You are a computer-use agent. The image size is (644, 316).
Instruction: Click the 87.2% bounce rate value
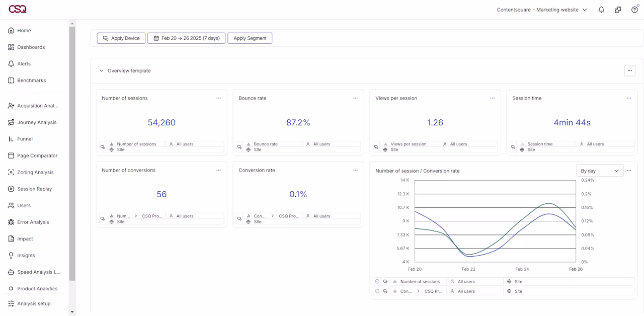(x=298, y=122)
